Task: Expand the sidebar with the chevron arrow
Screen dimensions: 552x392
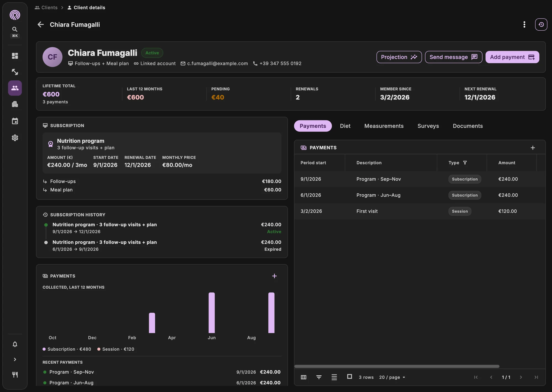Action: pos(15,359)
